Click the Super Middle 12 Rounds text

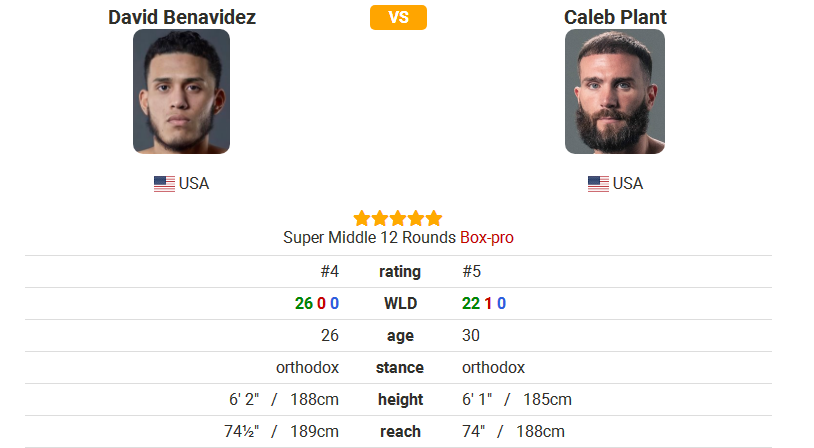coord(369,238)
